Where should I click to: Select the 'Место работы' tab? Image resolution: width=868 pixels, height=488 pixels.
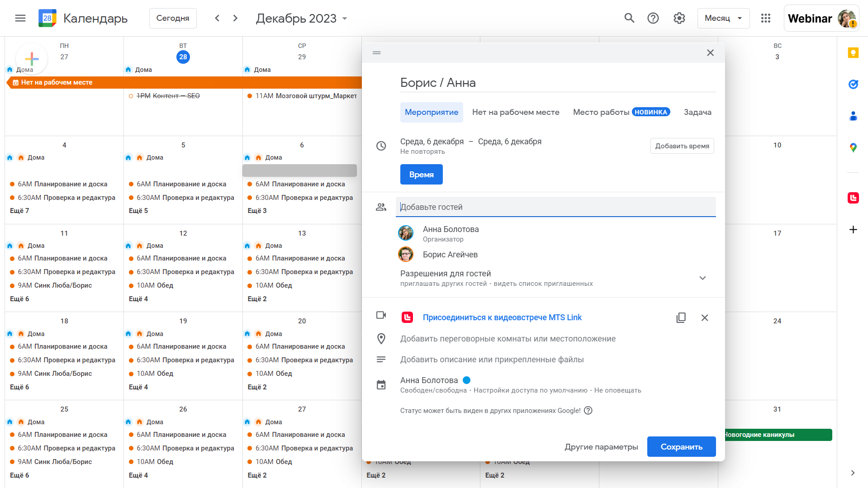click(x=621, y=112)
